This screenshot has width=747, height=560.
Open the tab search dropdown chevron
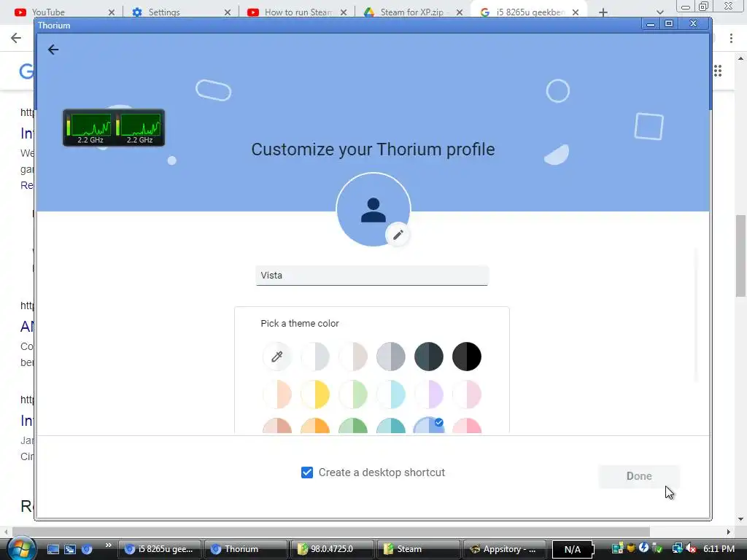tap(659, 12)
